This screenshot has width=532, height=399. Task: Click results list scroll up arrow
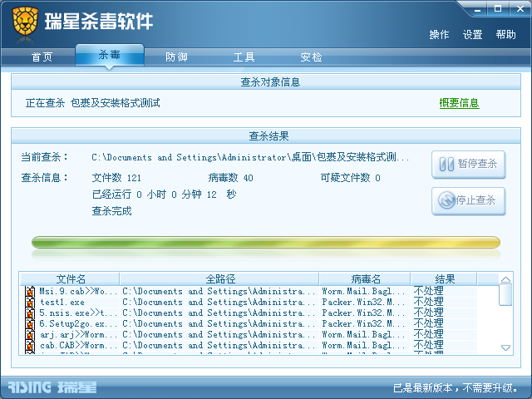pos(505,280)
